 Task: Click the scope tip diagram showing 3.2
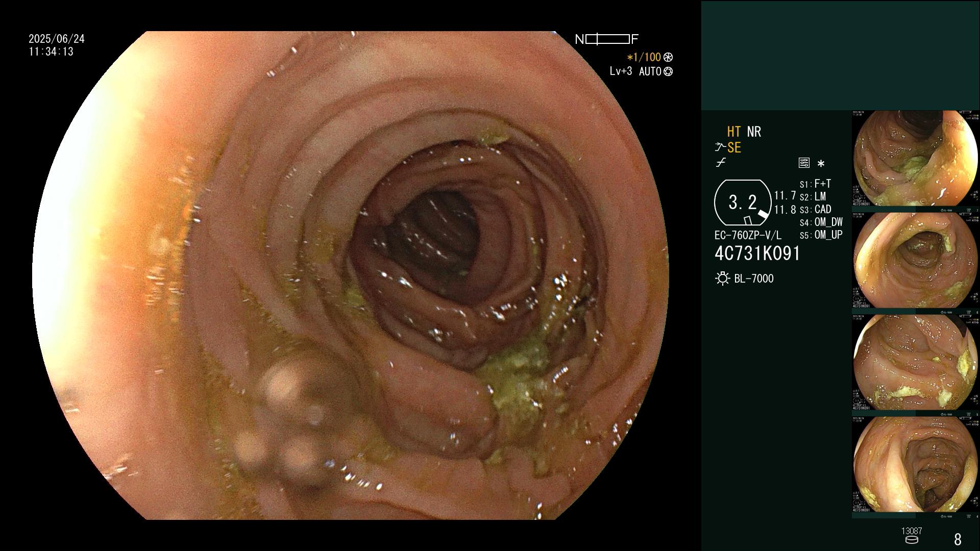[743, 203]
